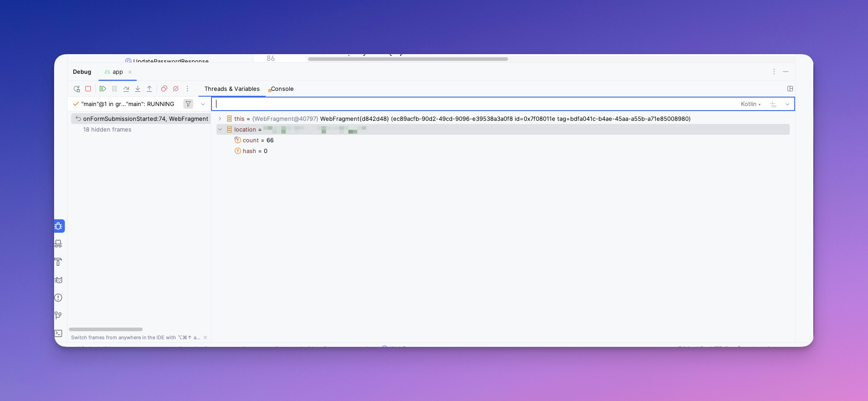This screenshot has width=868, height=401.
Task: Switch to the Console tab
Action: (x=282, y=89)
